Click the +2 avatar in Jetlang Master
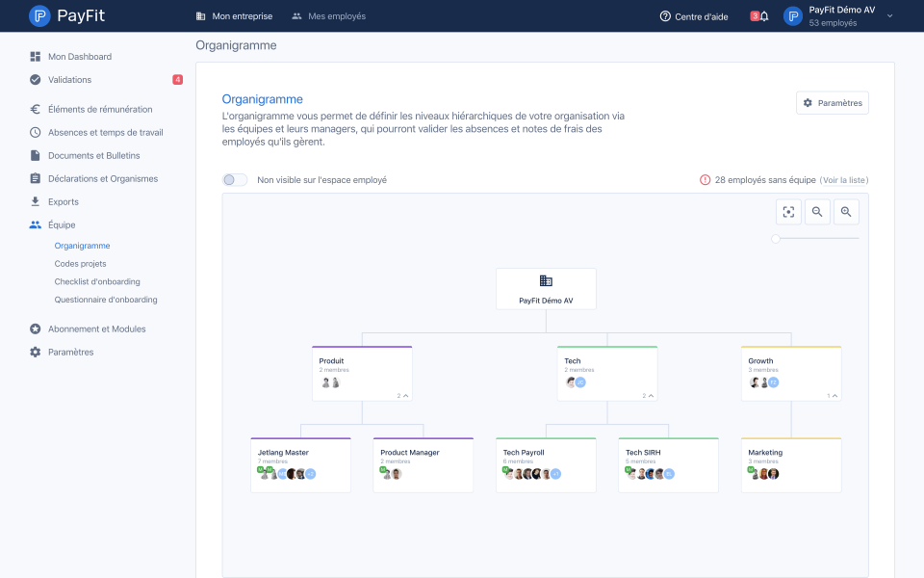This screenshot has height=578, width=924. click(x=311, y=474)
